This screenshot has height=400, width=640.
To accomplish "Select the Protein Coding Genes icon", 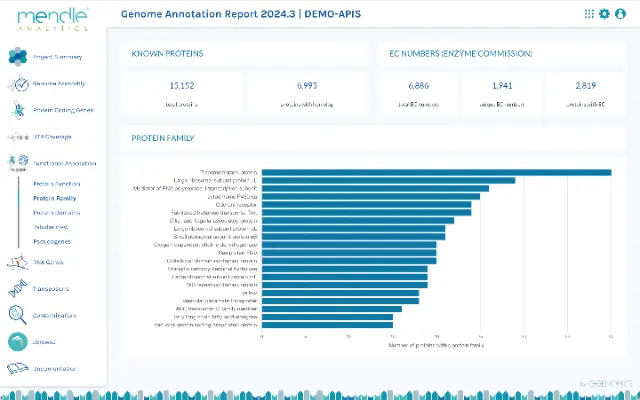I will [18, 110].
